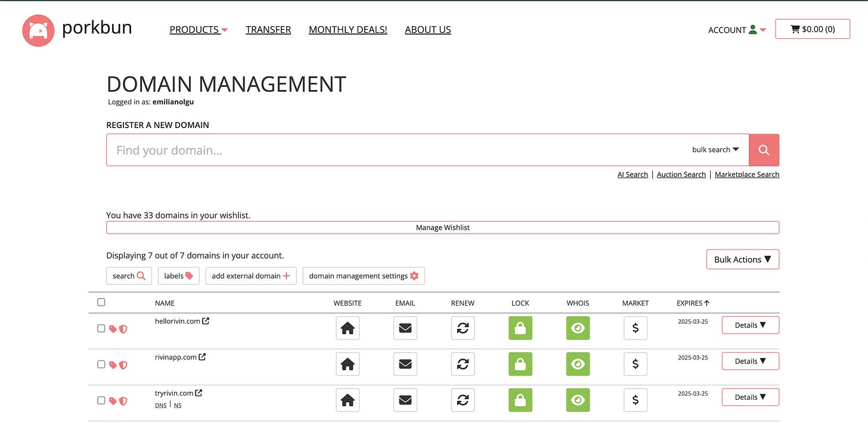Toggle domain lock for hellorivin.com
868x423 pixels.
coord(520,328)
